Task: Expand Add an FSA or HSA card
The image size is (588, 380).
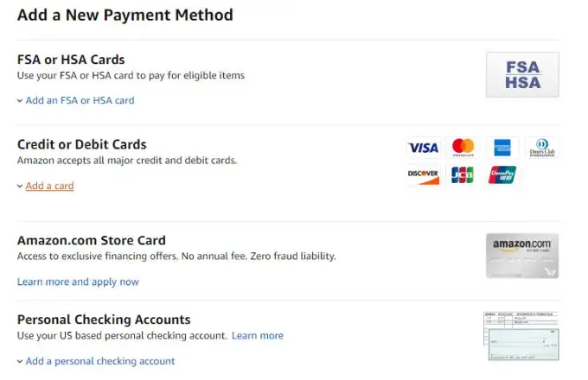Action: coord(80,100)
